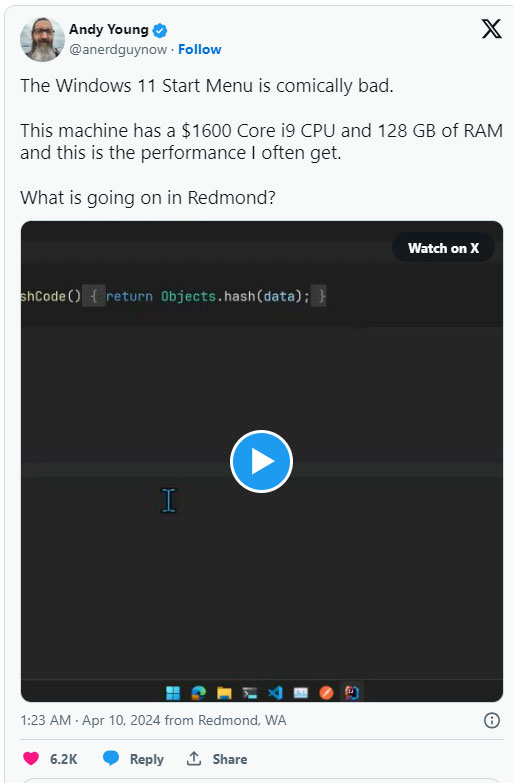Click Reply with the speech bubble
Viewport: 513px width, 783px height.
(x=133, y=759)
